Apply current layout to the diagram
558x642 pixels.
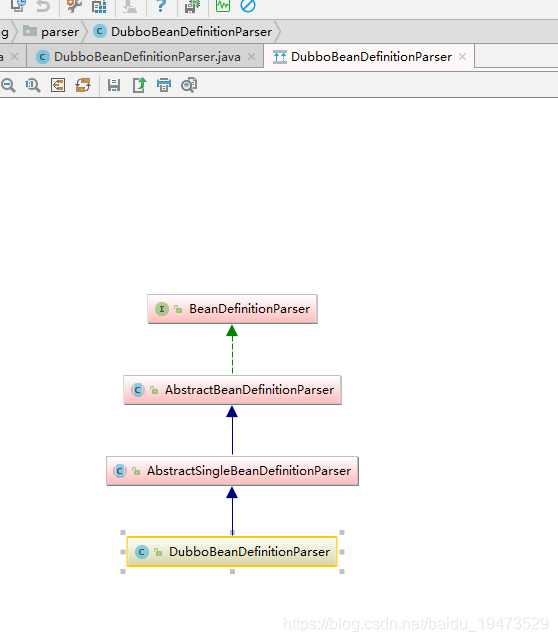83,85
